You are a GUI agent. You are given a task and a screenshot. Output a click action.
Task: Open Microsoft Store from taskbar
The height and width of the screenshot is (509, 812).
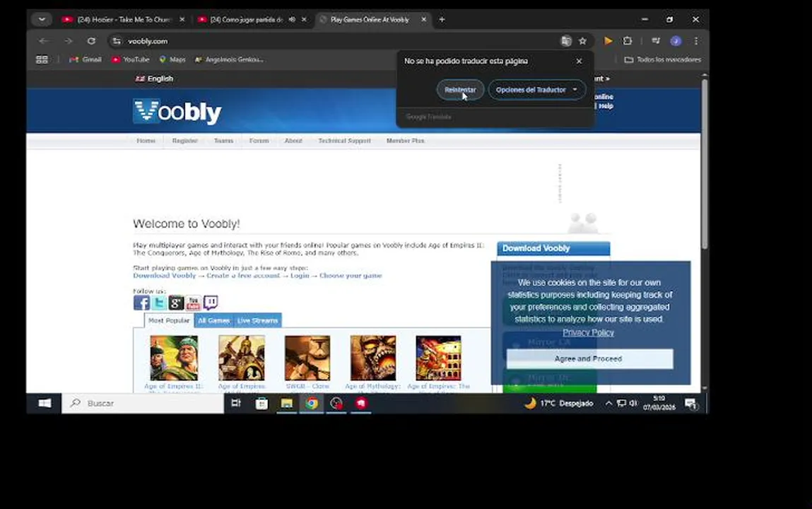261,403
